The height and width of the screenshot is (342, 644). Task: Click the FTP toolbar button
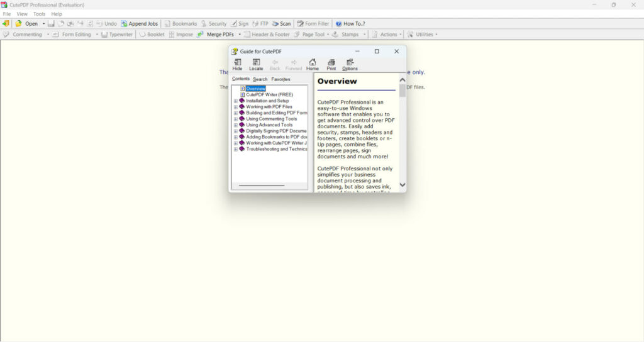point(260,24)
